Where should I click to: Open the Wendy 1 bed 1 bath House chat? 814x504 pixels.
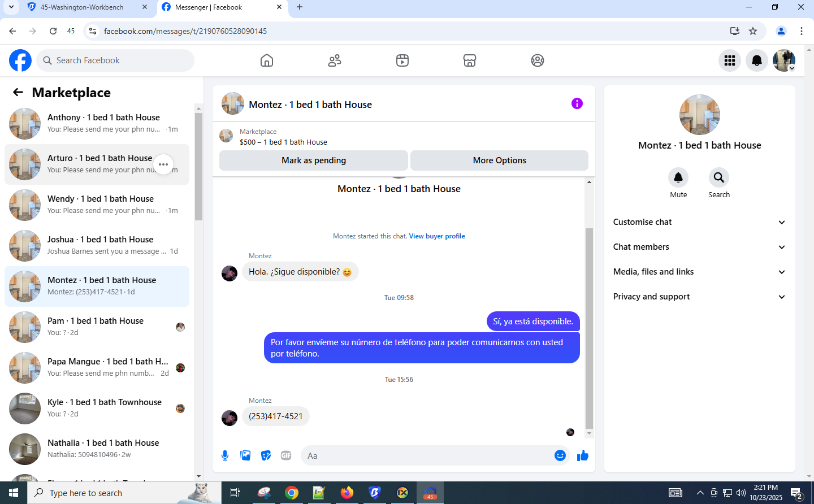click(x=97, y=205)
